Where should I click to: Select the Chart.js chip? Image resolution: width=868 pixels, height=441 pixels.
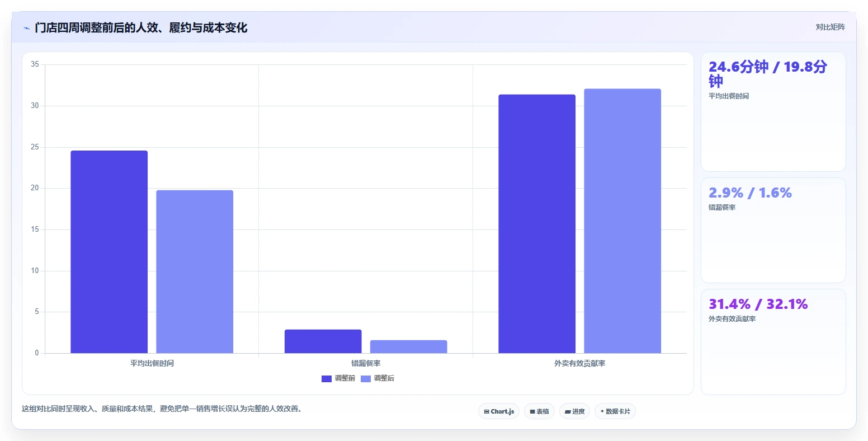[499, 411]
